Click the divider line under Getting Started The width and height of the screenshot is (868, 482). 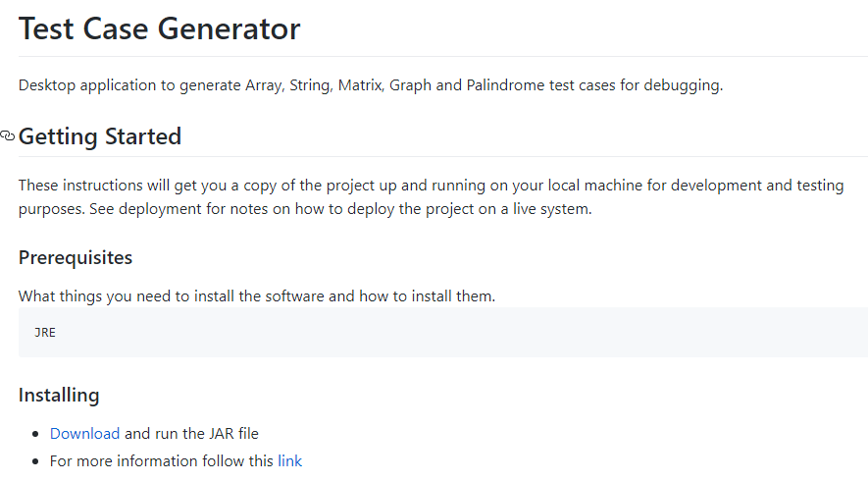[442, 156]
